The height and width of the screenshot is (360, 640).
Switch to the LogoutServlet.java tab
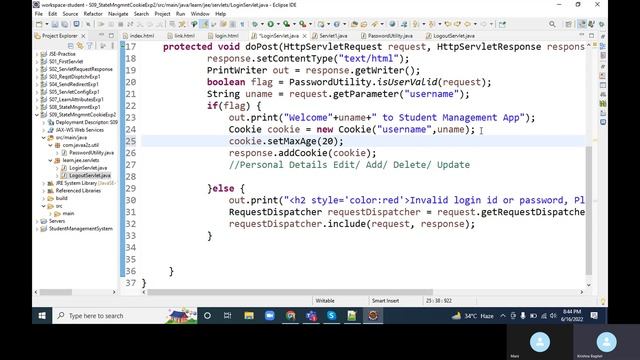tap(450, 36)
